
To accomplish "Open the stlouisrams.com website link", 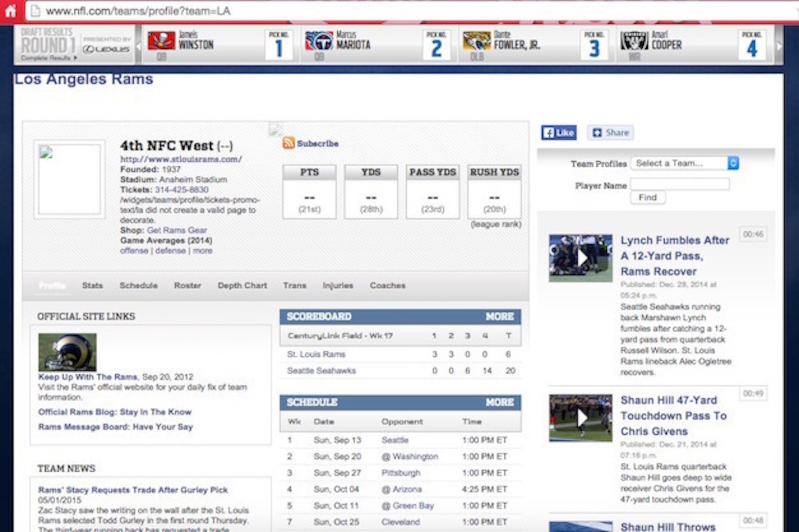I will (x=181, y=159).
